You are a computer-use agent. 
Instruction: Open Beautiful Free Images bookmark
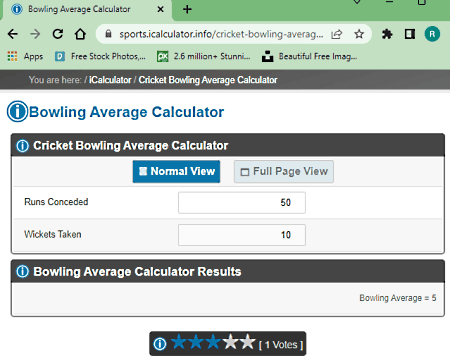point(309,56)
